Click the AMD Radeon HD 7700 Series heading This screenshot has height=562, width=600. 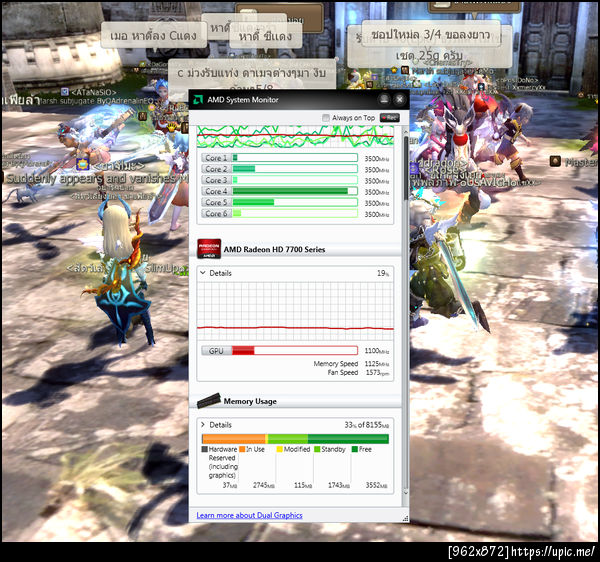(274, 249)
